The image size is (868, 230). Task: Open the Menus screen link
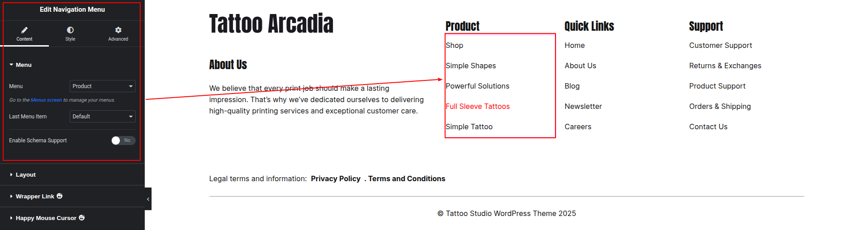coord(46,100)
